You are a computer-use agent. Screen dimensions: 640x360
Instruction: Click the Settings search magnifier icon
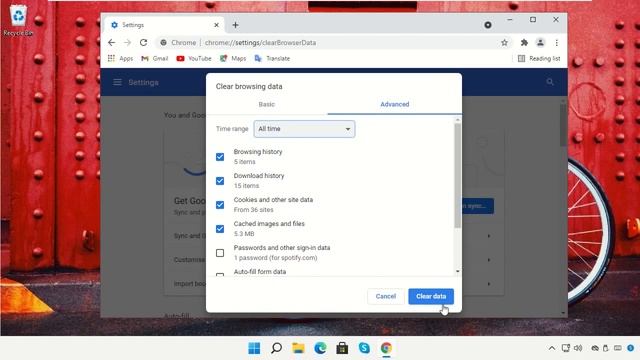tap(550, 82)
